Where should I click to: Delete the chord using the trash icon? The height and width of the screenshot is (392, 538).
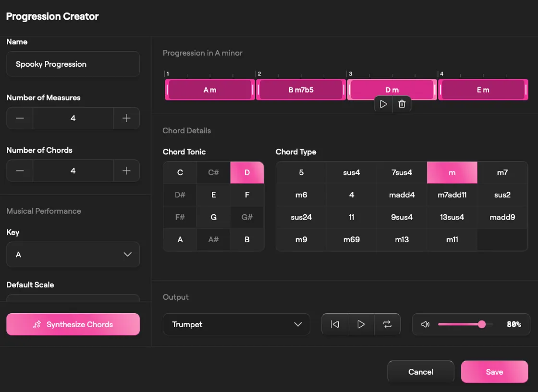(x=402, y=104)
